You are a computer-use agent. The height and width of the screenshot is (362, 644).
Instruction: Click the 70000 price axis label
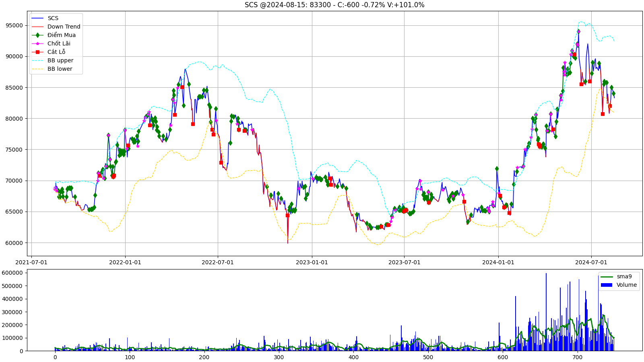coord(14,181)
